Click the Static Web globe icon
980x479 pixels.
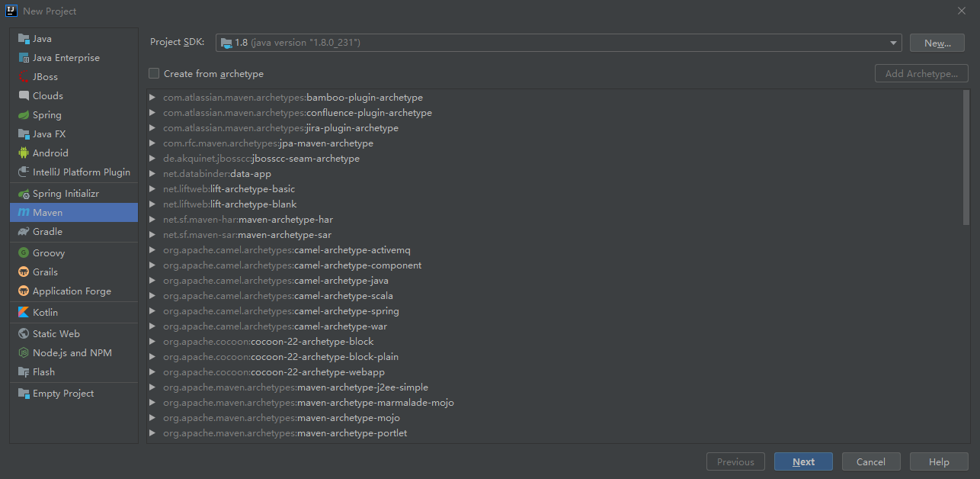(24, 334)
